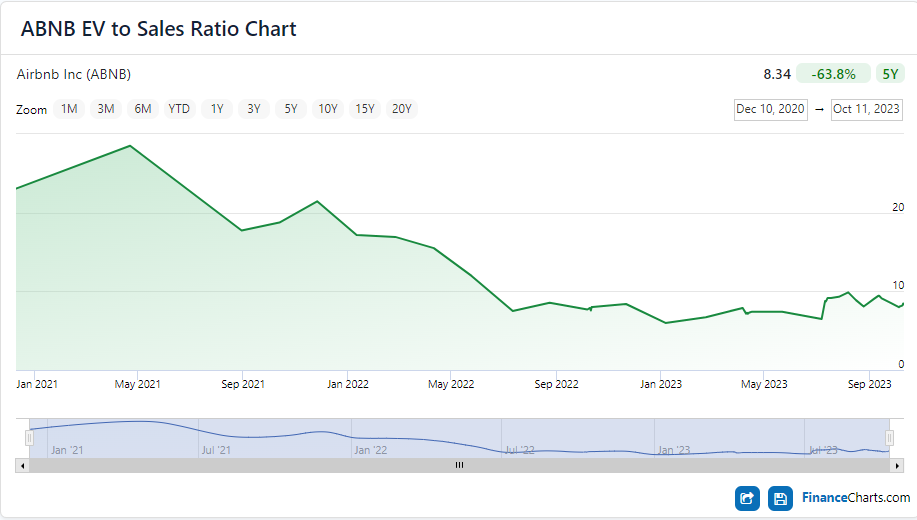
Task: Click the Jul '21 label in navigator
Action: 216,450
